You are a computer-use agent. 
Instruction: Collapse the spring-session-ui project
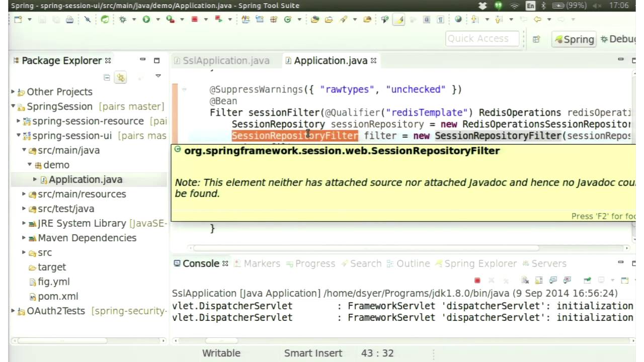[x=19, y=136]
